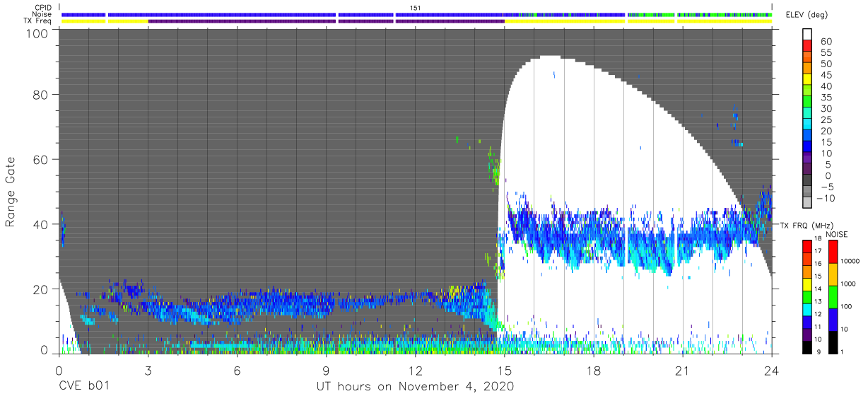Click the 6 tick on UT hours axis
The height and width of the screenshot is (401, 868).
tap(237, 371)
